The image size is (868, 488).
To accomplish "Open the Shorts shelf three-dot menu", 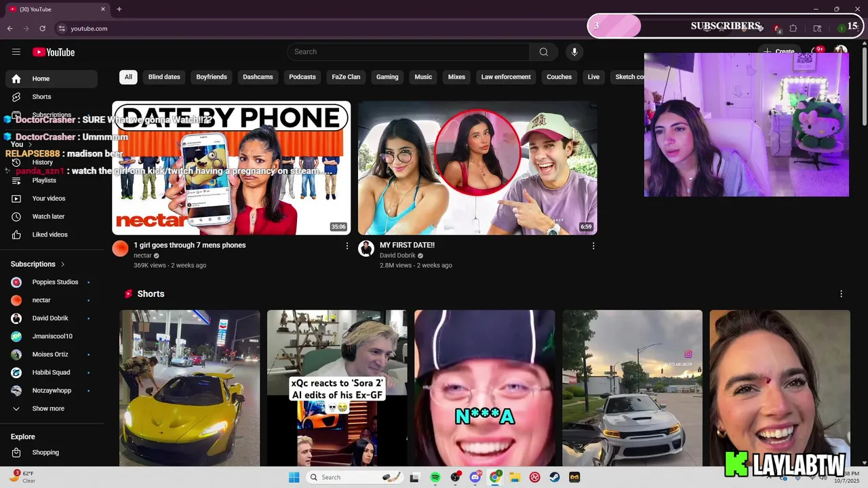I will click(x=841, y=293).
